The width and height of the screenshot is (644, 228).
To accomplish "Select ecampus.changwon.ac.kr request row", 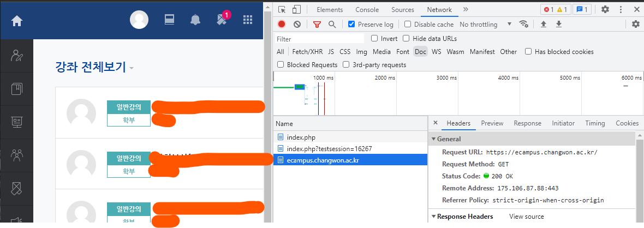I will coord(350,160).
